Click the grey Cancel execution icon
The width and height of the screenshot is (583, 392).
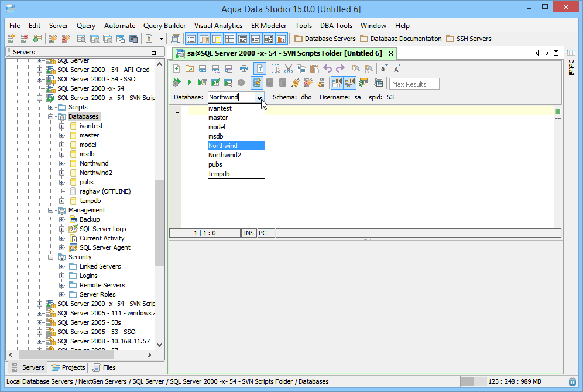click(x=241, y=82)
